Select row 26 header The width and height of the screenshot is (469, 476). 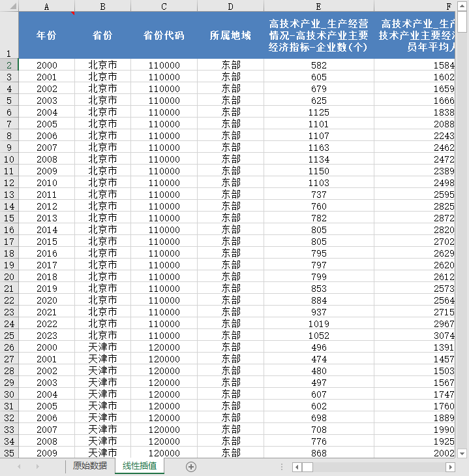tap(9, 347)
